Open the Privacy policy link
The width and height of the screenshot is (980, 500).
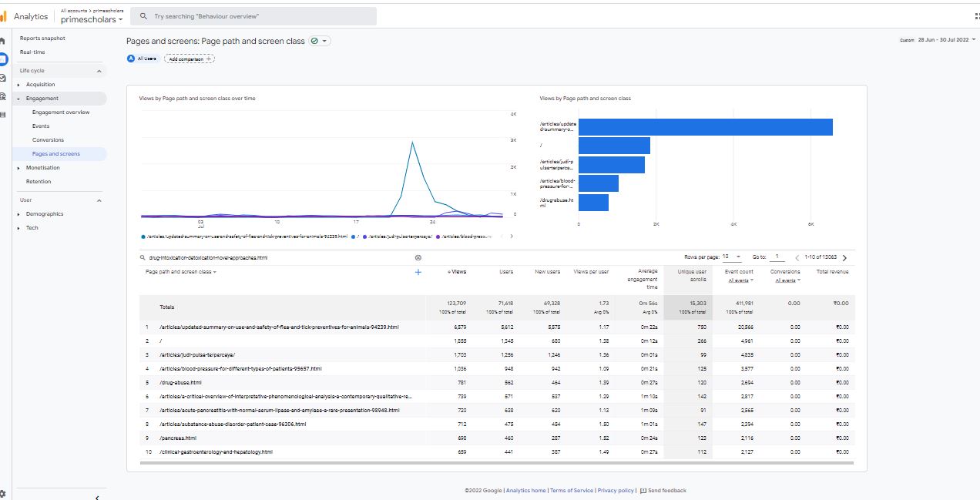point(616,491)
